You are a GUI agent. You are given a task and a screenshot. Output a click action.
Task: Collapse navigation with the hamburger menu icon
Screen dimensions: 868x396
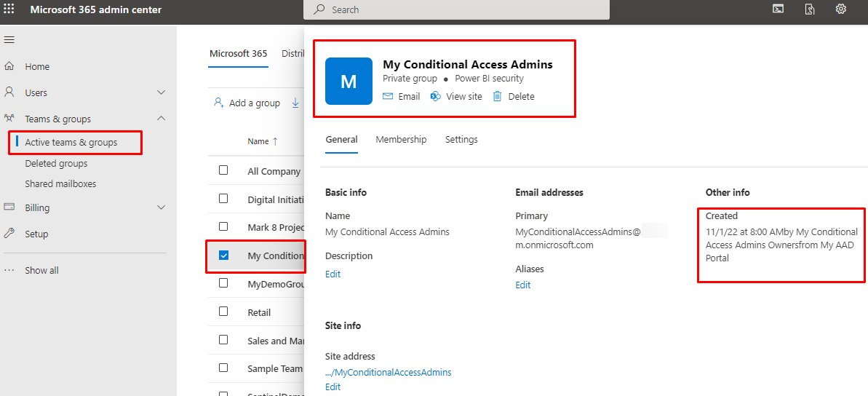pos(9,40)
